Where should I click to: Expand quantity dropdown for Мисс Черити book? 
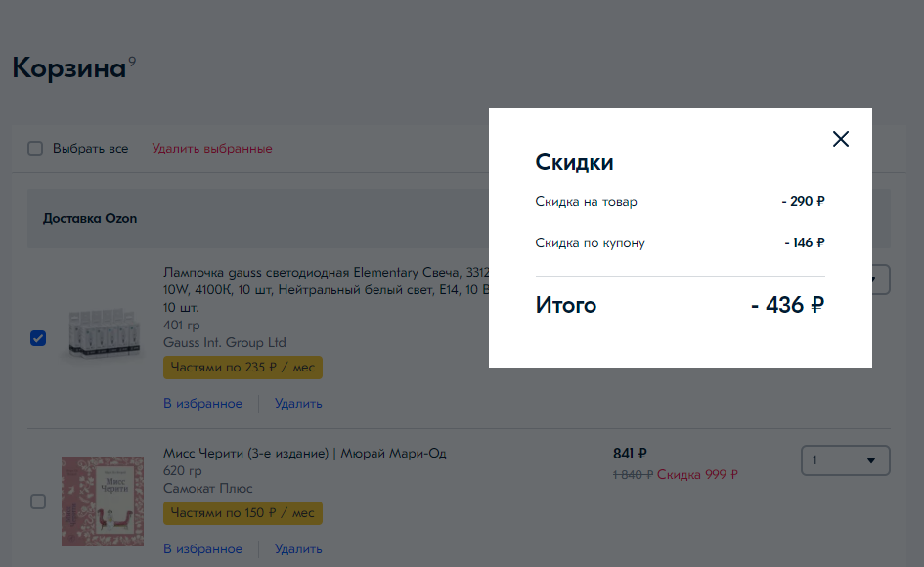tap(845, 460)
